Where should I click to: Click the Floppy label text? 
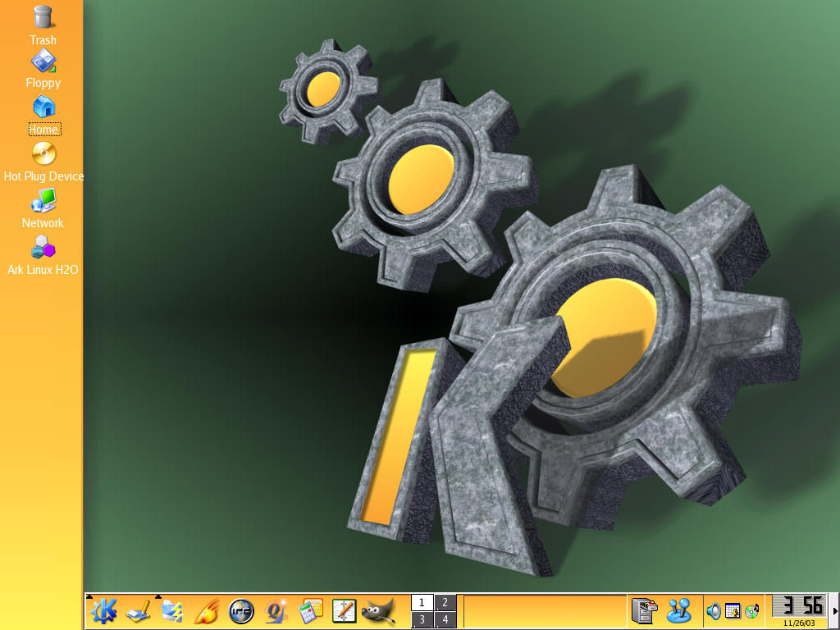[x=43, y=83]
